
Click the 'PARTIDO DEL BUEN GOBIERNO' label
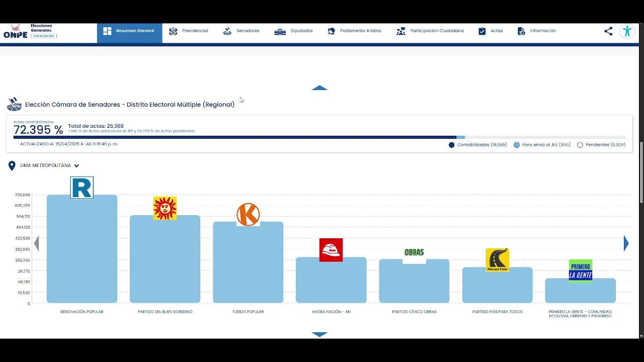tap(165, 312)
